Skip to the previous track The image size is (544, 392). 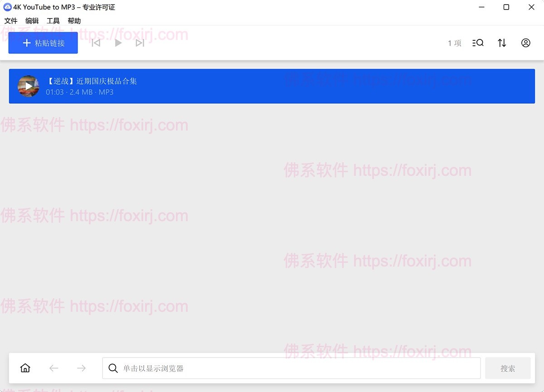(96, 43)
